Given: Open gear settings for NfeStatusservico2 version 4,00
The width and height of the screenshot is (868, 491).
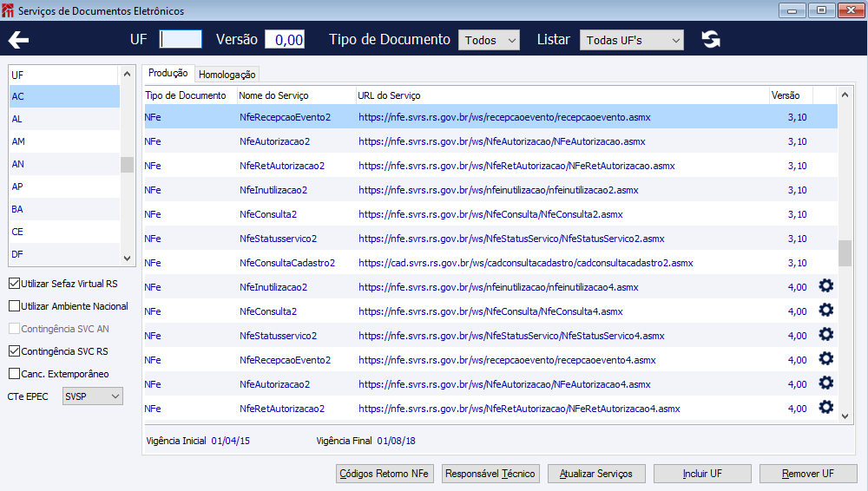Looking at the screenshot, I should click(x=826, y=335).
